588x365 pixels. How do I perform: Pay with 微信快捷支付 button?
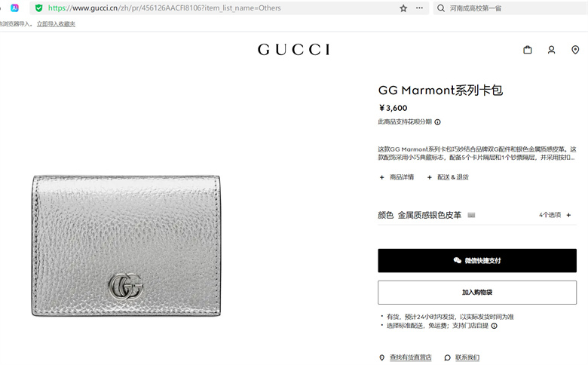pyautogui.click(x=477, y=260)
